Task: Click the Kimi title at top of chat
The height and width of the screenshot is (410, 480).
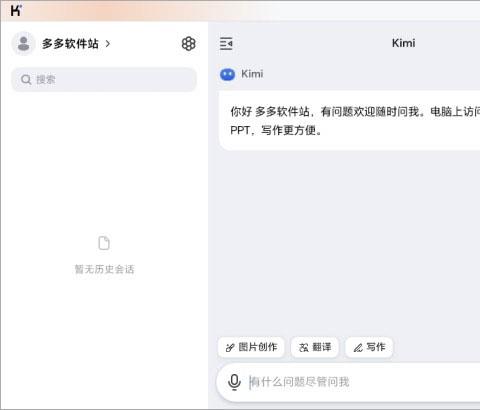Action: [403, 43]
